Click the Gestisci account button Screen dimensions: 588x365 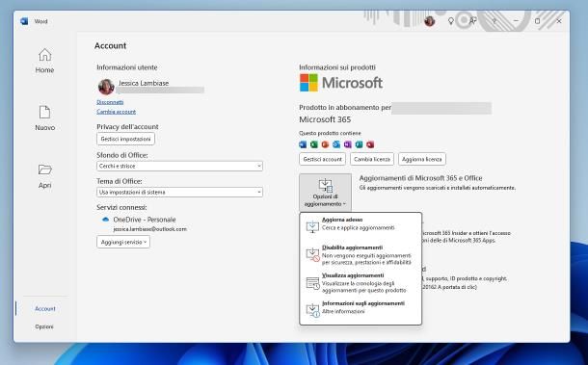(323, 159)
